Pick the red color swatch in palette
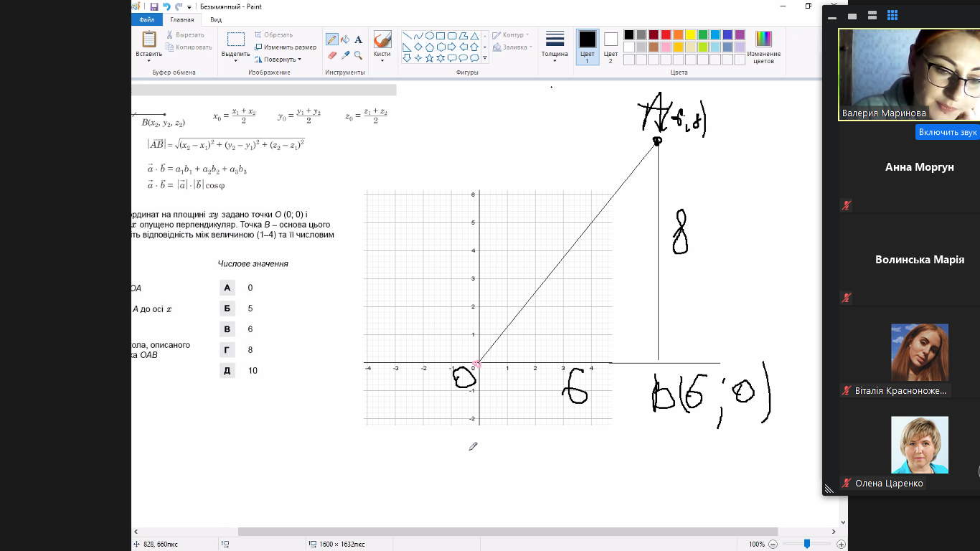 [666, 34]
